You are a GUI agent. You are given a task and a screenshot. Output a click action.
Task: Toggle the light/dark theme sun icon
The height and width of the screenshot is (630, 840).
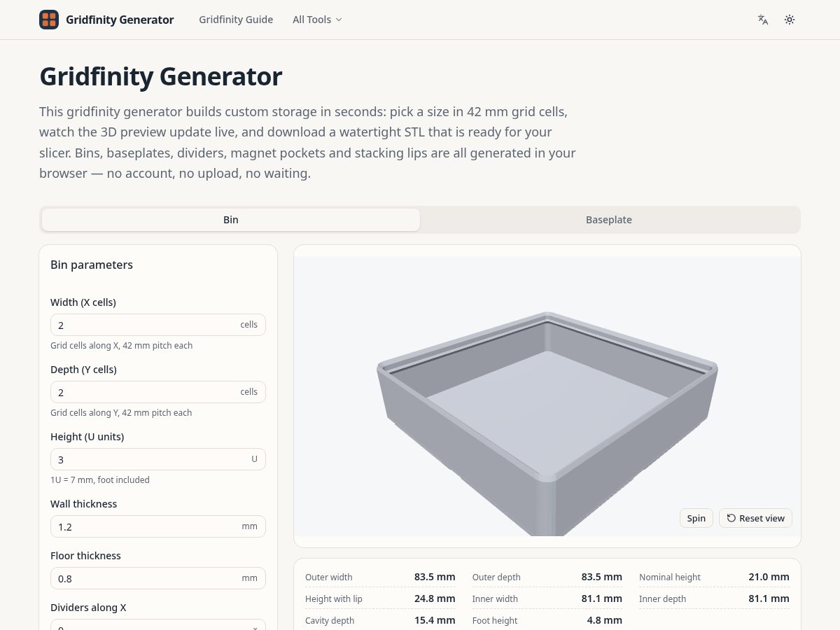pos(790,20)
